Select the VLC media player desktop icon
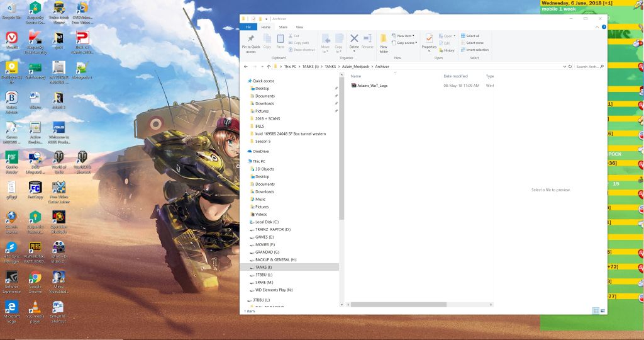 click(x=35, y=312)
